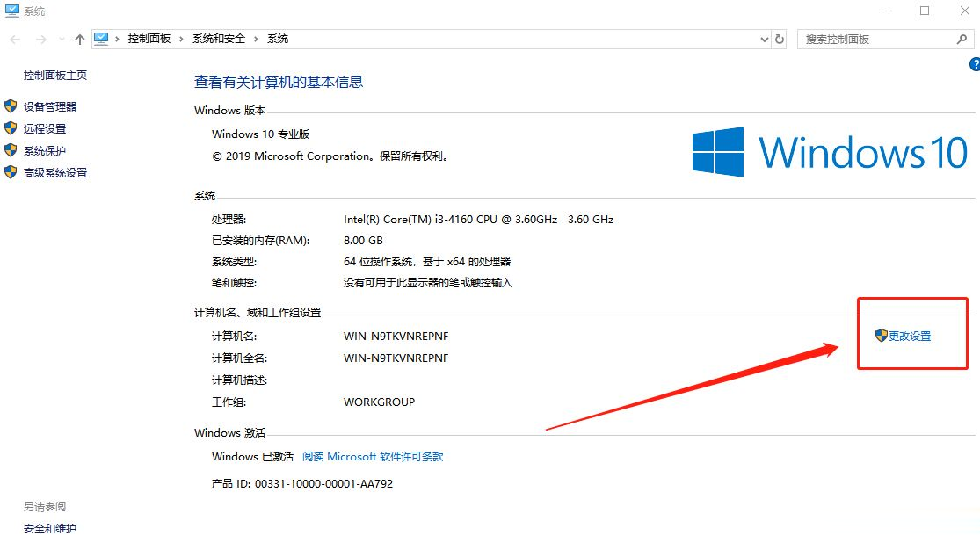This screenshot has width=980, height=550.
Task: Open 远程设置 from sidebar
Action: click(x=44, y=129)
